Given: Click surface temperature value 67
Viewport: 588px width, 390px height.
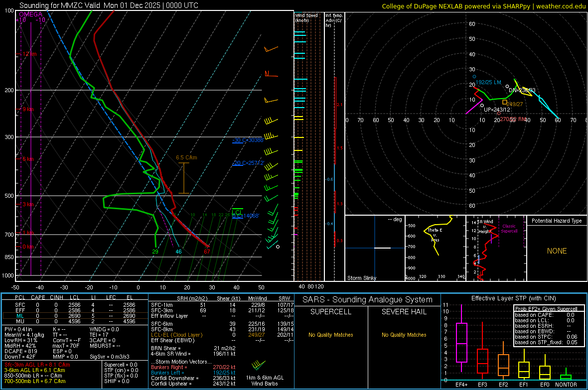Looking at the screenshot, I should (x=207, y=252).
